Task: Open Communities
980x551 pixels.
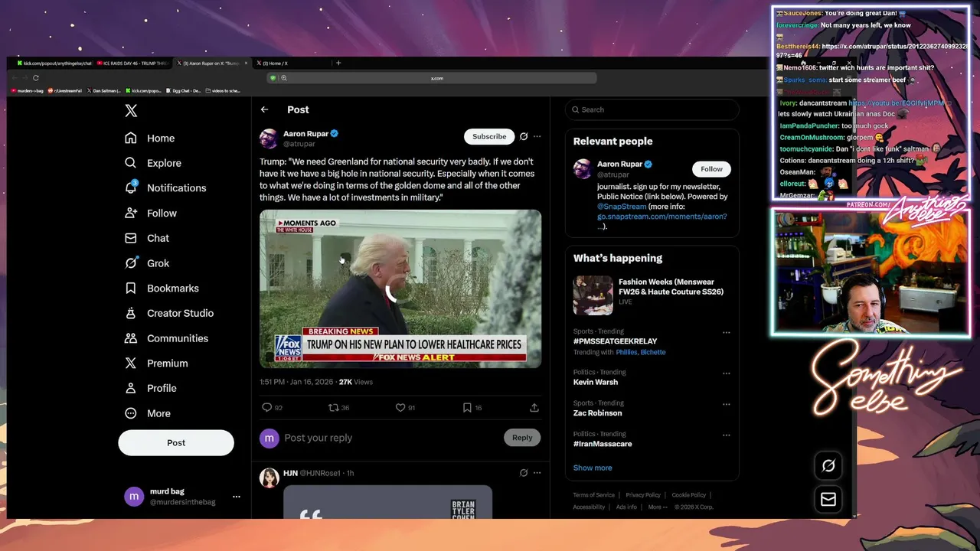Action: 166,338
